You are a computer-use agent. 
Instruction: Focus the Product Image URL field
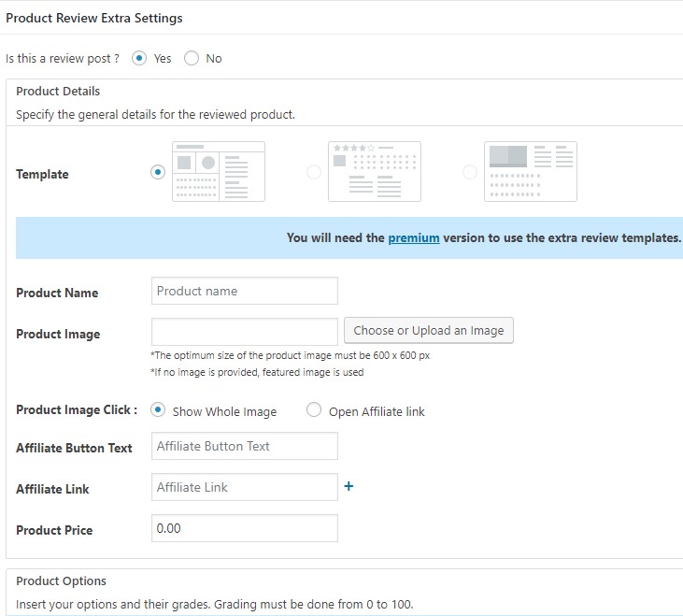pos(244,332)
